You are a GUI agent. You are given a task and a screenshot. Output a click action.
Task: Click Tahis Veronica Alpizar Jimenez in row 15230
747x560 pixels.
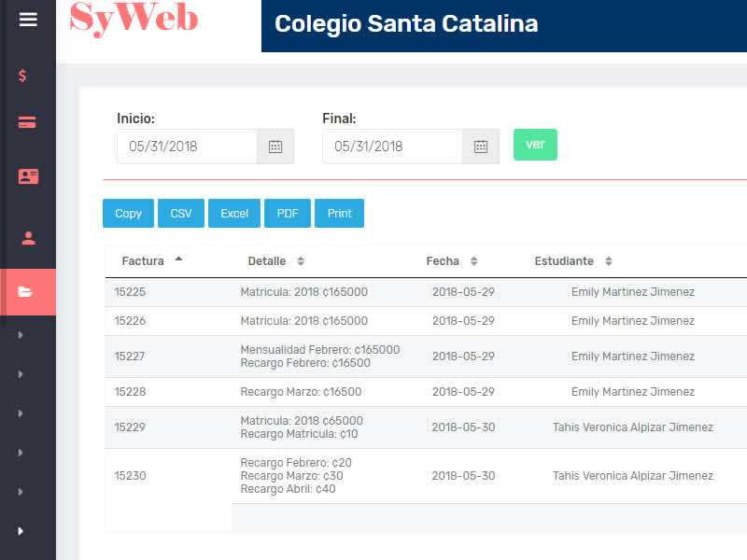pyautogui.click(x=633, y=476)
